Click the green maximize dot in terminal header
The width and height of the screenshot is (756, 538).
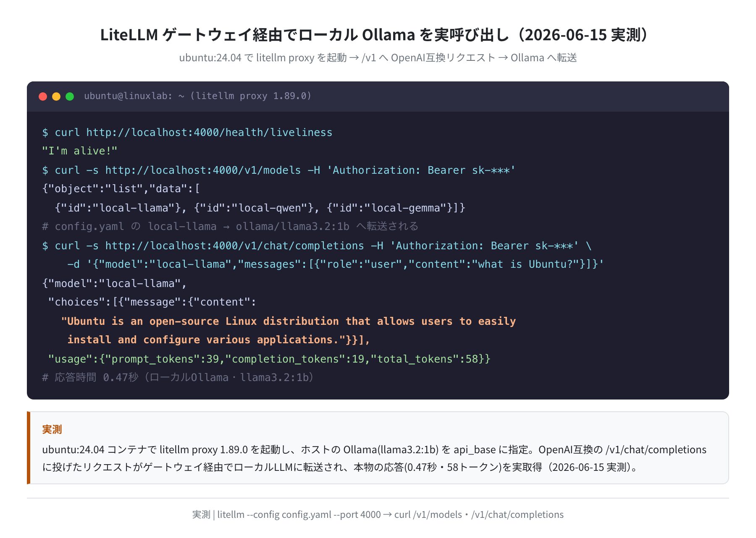pyautogui.click(x=70, y=97)
